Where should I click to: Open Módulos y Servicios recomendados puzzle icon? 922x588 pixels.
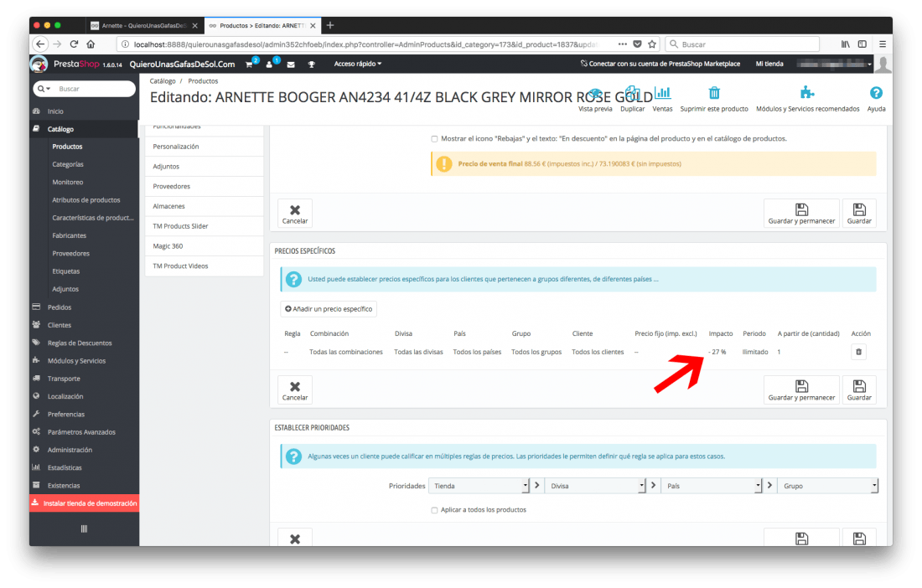(807, 93)
